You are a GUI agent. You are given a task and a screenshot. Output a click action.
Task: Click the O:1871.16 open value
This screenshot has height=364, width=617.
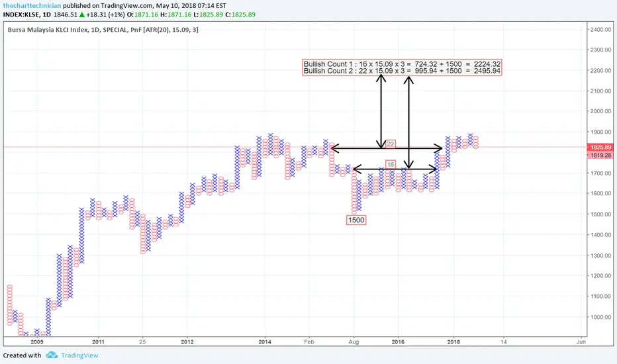coord(142,15)
